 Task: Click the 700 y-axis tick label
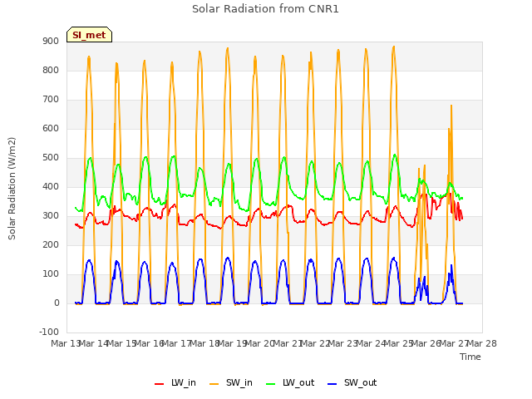click(51, 100)
